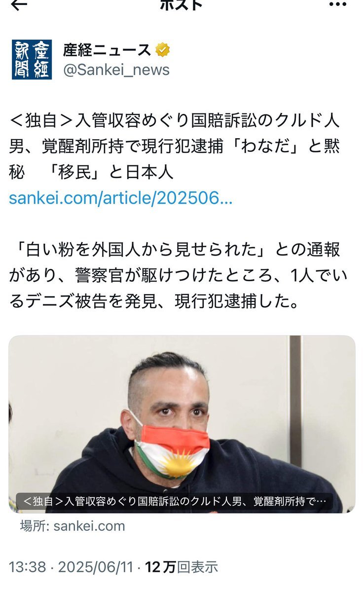Tap the 2025/06/11 post date
This screenshot has height=592, width=364.
tap(96, 567)
